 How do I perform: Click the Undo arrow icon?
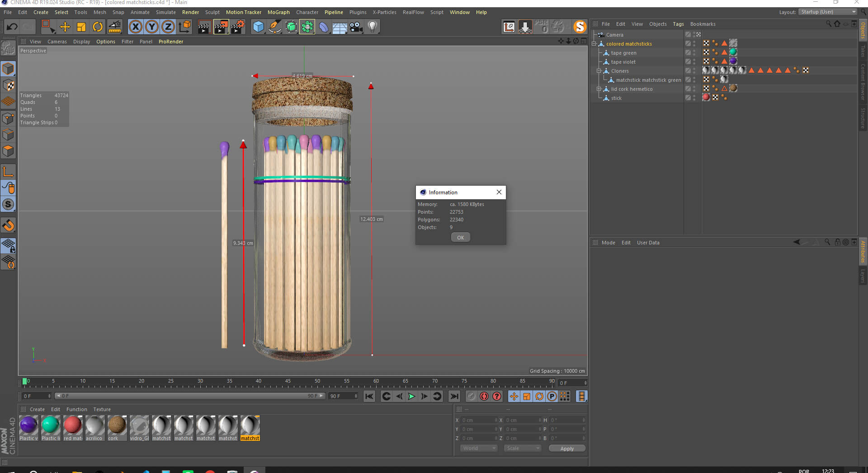(x=12, y=27)
